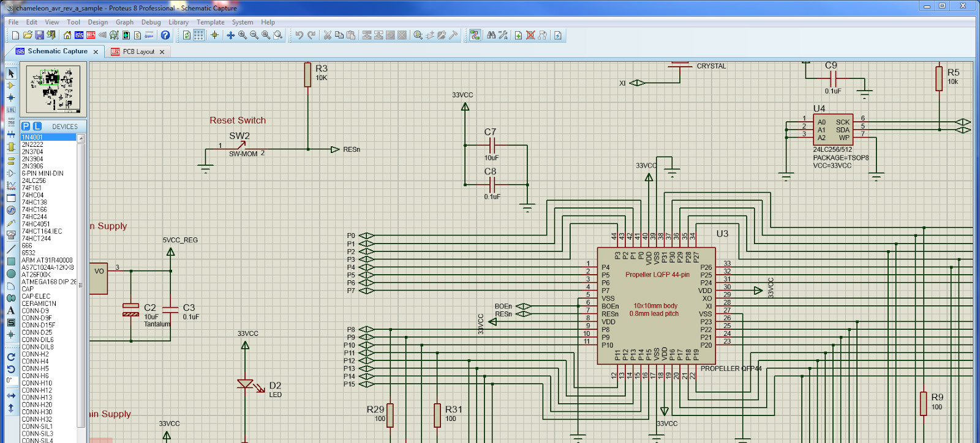Viewport: 980px width, 443px height.
Task: Click the Rotate Clockwise icon in sidebar
Action: tap(10, 357)
